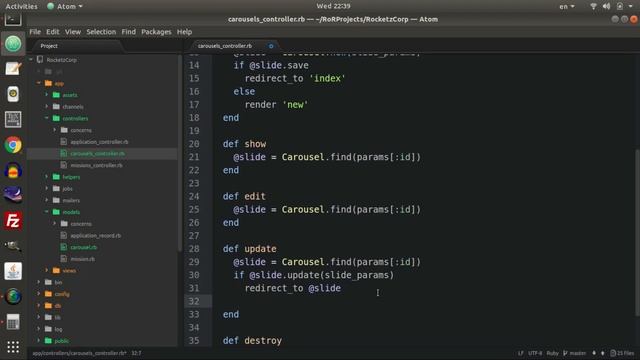
Task: Open the File menu
Action: click(x=35, y=32)
